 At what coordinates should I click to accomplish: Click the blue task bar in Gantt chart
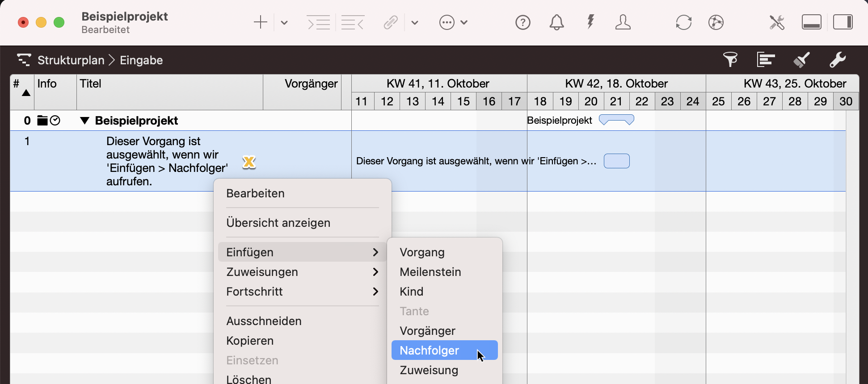pyautogui.click(x=616, y=161)
